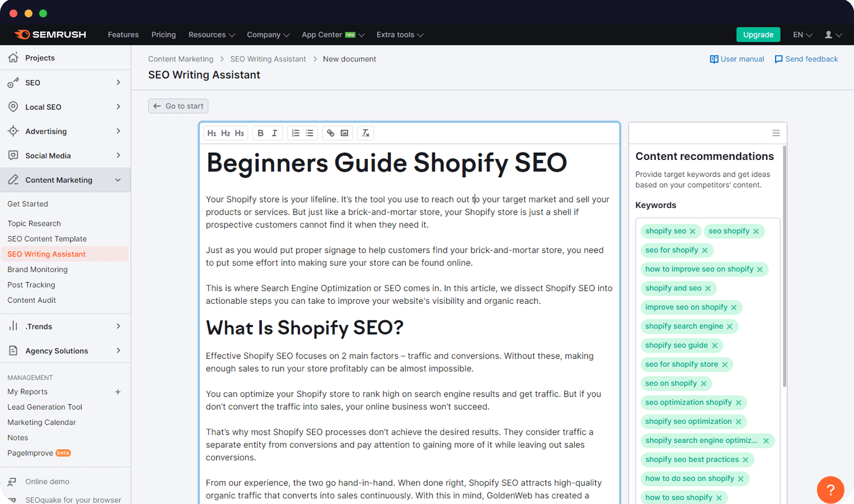Screen dimensions: 854x504
Task: Insert a bulleted list
Action: point(309,133)
